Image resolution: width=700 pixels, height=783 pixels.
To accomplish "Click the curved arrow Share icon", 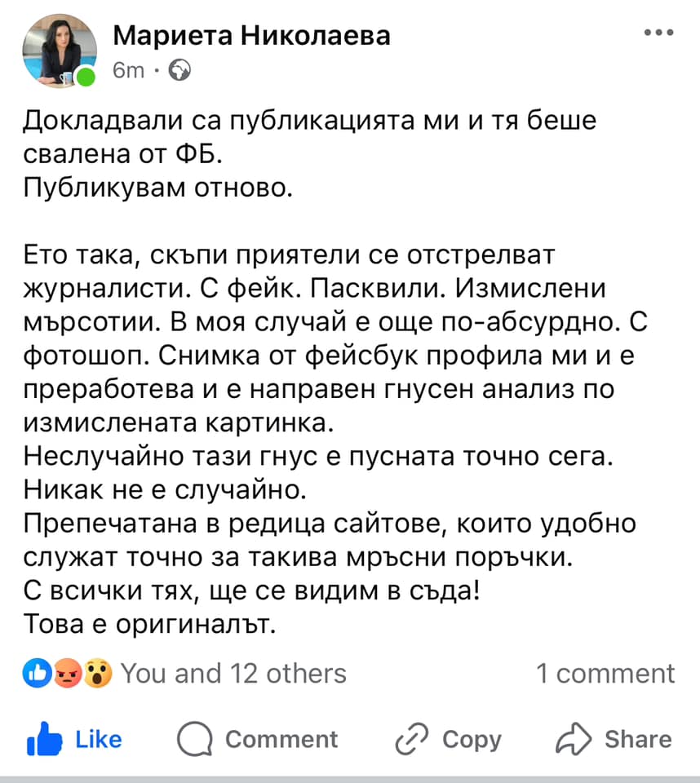I will point(574,739).
